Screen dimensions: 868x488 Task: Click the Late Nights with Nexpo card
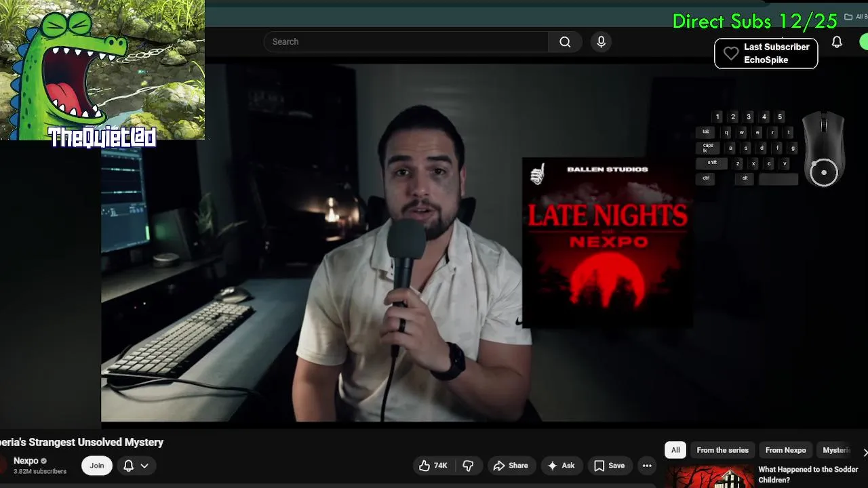608,243
